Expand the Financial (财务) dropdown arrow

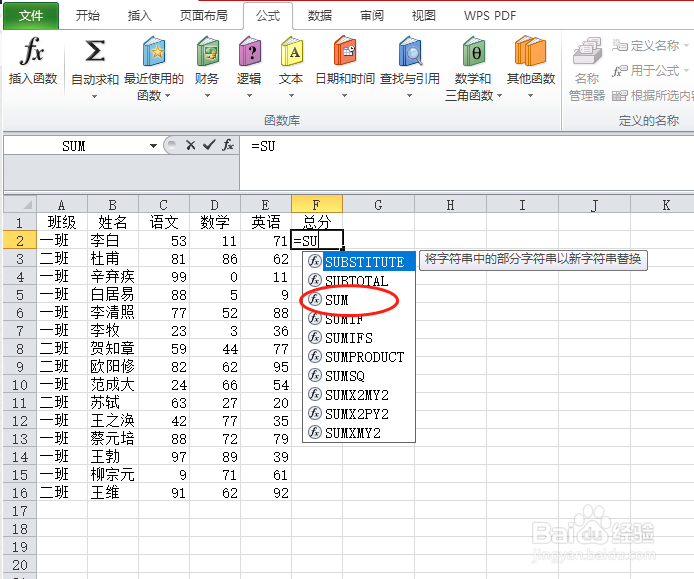207,95
